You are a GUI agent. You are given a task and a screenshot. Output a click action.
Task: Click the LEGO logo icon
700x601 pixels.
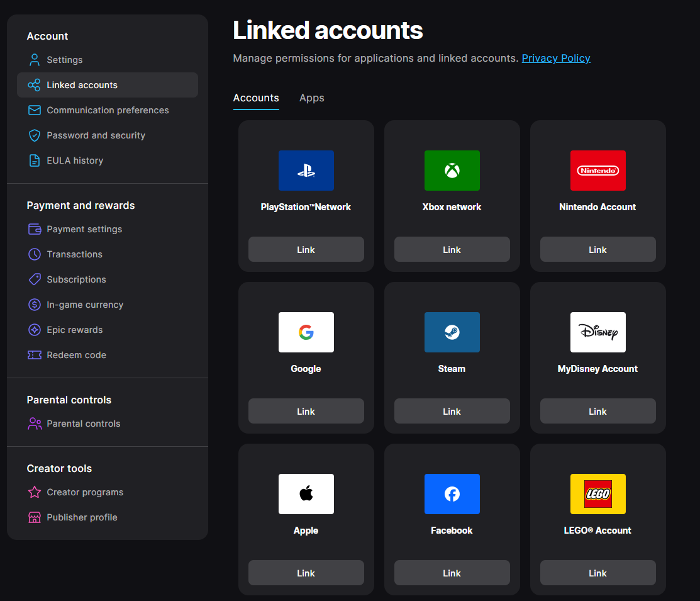[597, 494]
